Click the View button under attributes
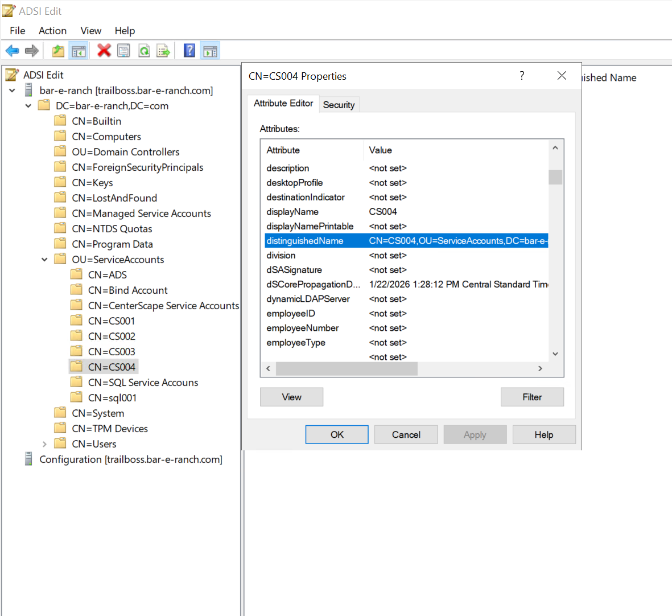The height and width of the screenshot is (616, 672). click(x=291, y=397)
